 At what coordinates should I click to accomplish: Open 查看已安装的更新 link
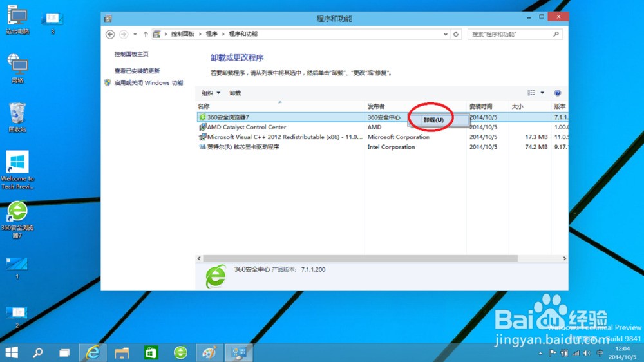click(137, 71)
